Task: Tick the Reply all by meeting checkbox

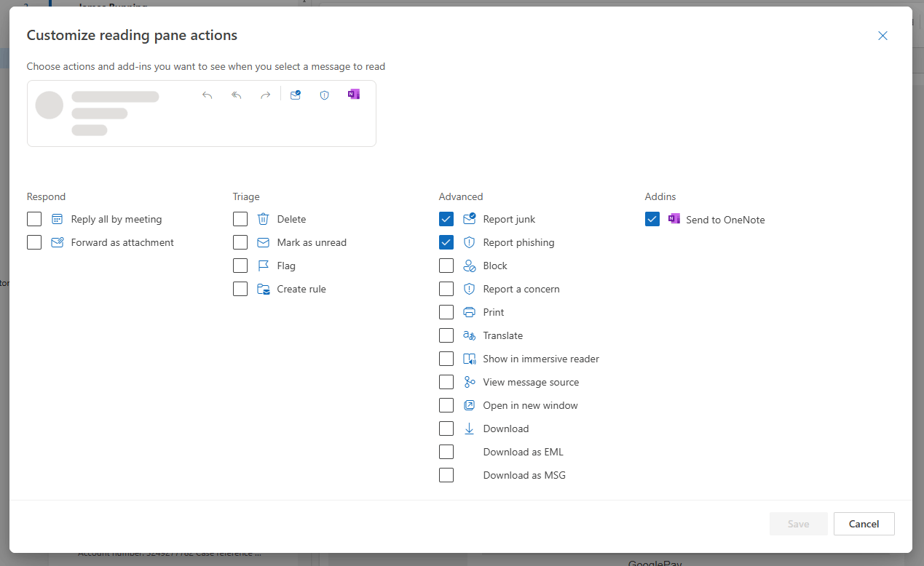Action: 34,219
